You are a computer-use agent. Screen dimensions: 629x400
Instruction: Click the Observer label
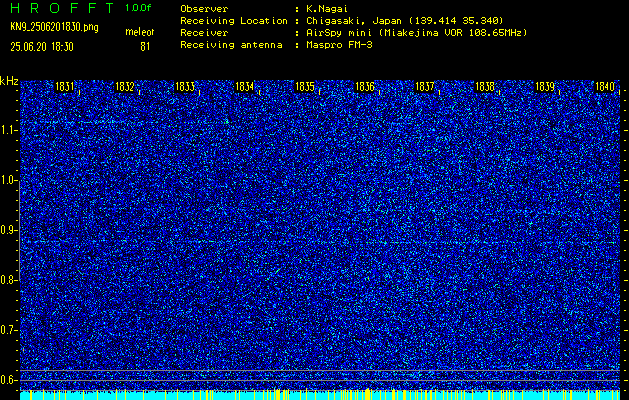204,8
